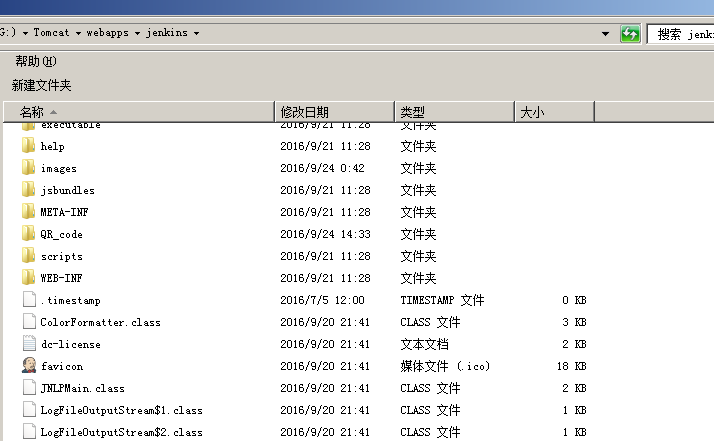This screenshot has width=714, height=441.
Task: Expand the jenkins breadcrumb dropdown arrow
Action: (196, 33)
